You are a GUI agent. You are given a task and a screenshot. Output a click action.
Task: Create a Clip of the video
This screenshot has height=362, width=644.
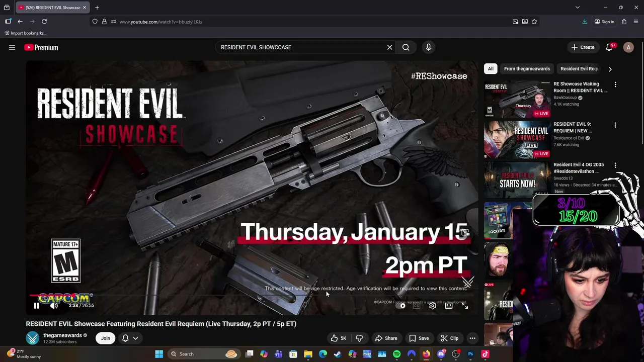click(449, 338)
